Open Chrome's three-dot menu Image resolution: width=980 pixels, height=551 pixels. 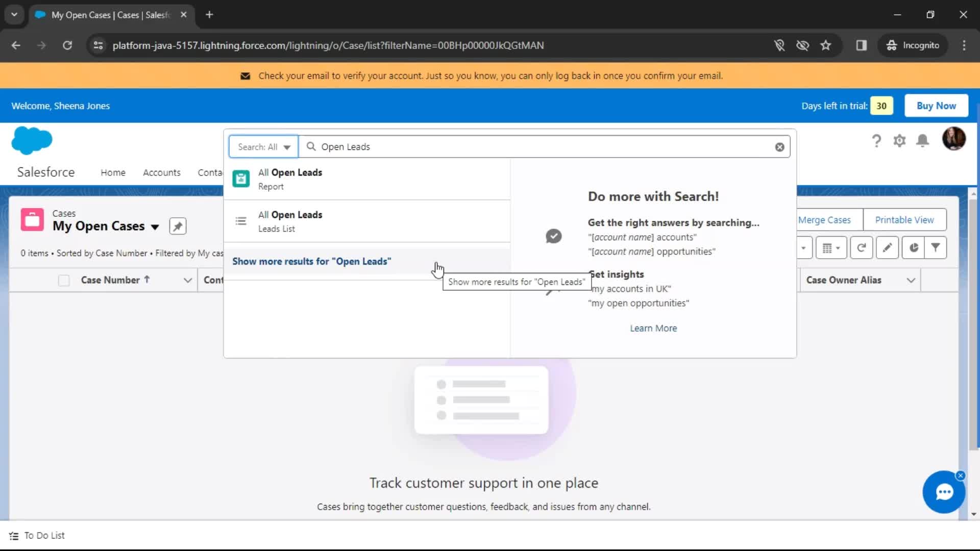coord(964,45)
